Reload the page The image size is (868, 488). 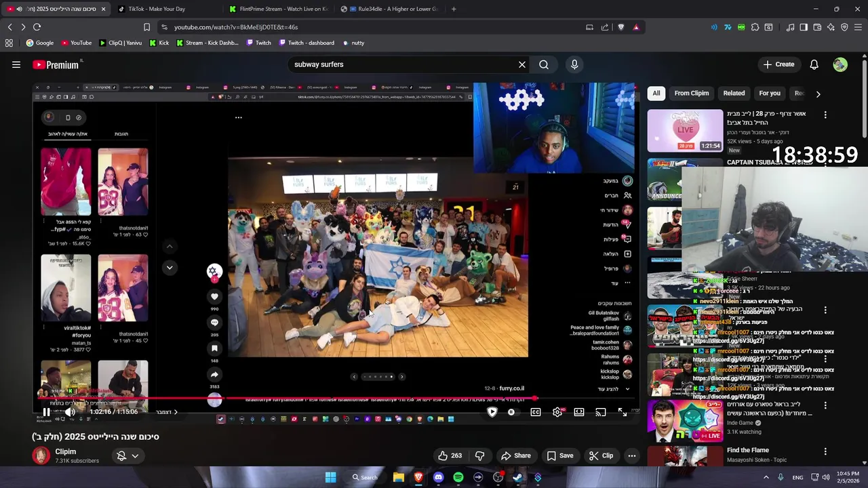37,27
